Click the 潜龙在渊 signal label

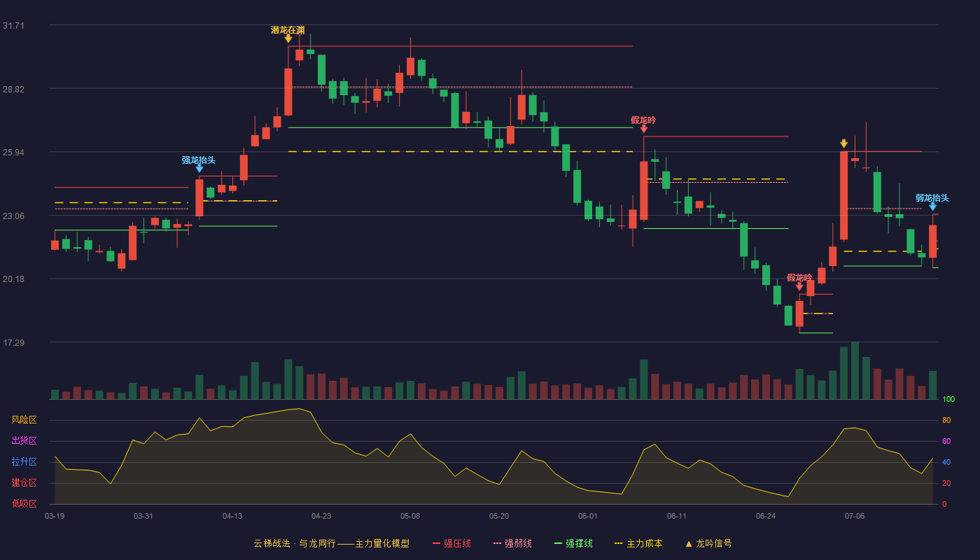288,30
